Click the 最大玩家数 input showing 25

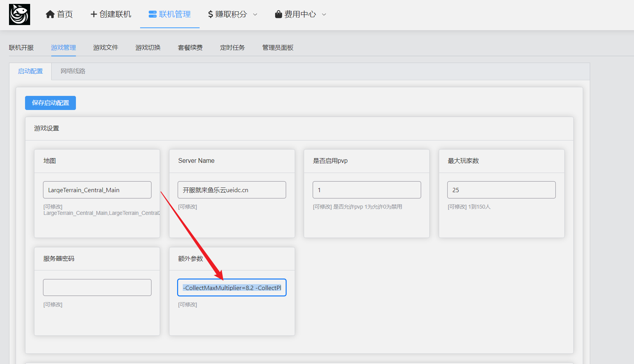tap(501, 190)
